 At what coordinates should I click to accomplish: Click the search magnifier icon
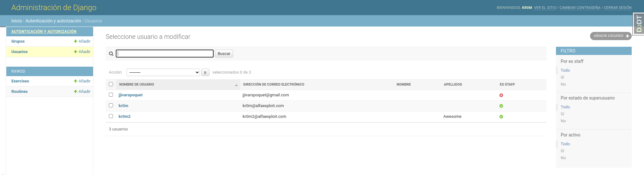(x=111, y=54)
